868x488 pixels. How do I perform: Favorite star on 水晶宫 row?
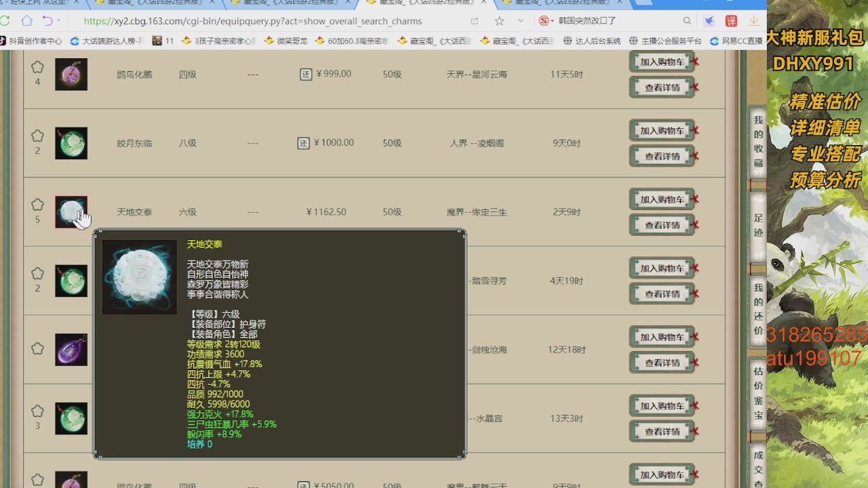(x=37, y=411)
